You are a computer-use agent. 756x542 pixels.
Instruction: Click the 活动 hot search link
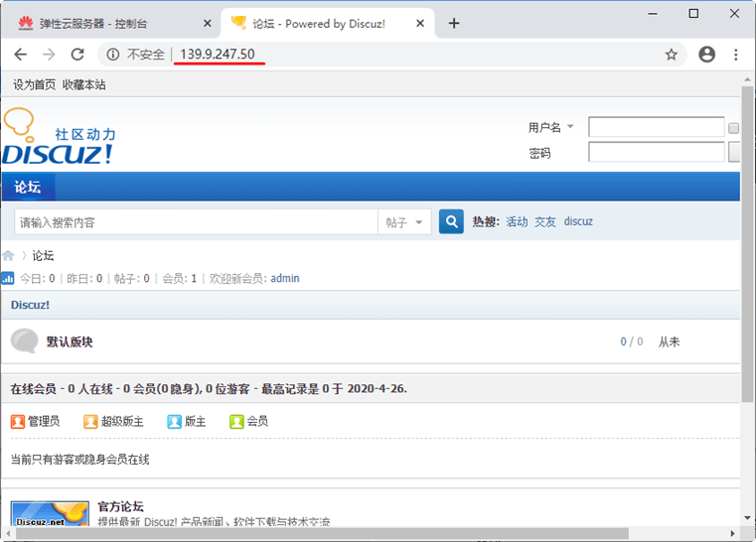click(x=517, y=221)
